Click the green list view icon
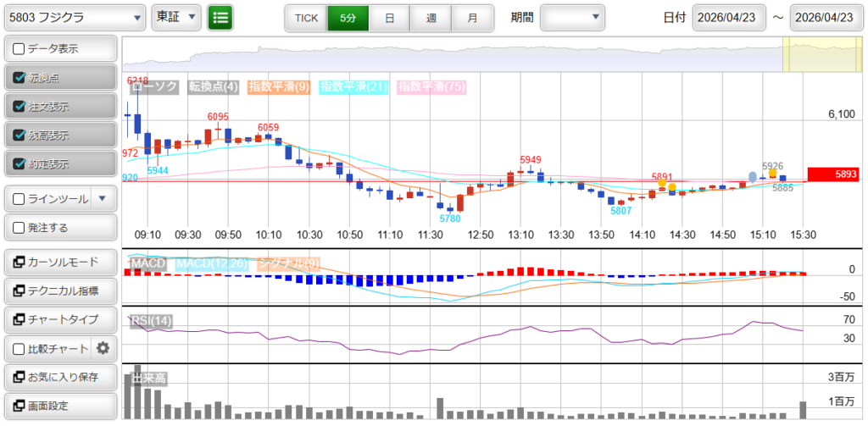The height and width of the screenshot is (426, 868). [x=220, y=17]
